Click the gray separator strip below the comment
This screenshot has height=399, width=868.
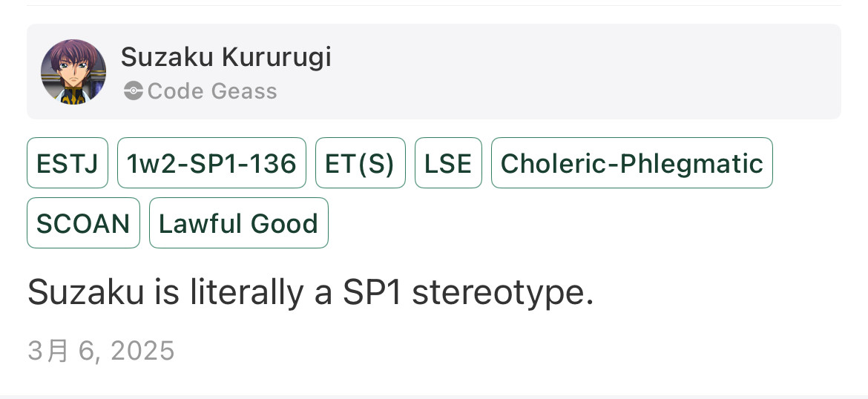click(434, 396)
